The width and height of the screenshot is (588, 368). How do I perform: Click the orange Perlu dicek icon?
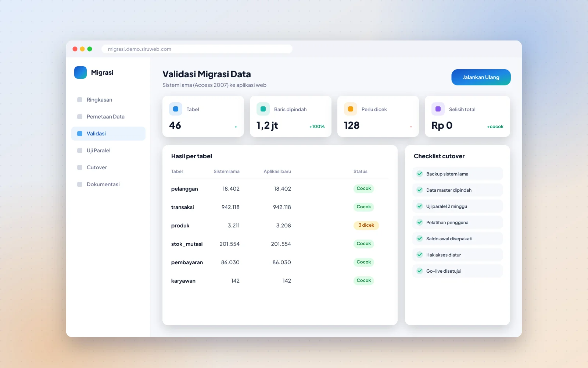[351, 109]
